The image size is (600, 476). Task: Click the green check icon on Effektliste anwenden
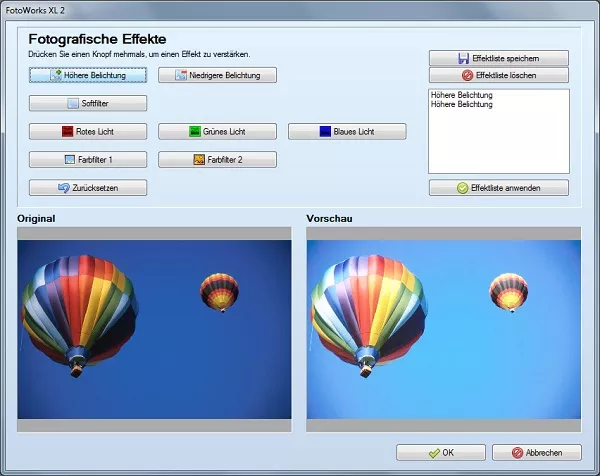click(x=462, y=188)
